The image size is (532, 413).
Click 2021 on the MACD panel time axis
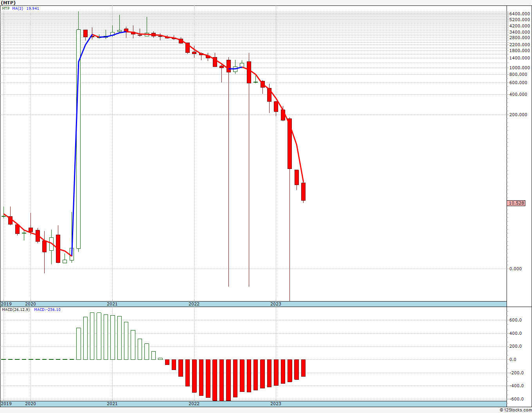[x=112, y=404]
